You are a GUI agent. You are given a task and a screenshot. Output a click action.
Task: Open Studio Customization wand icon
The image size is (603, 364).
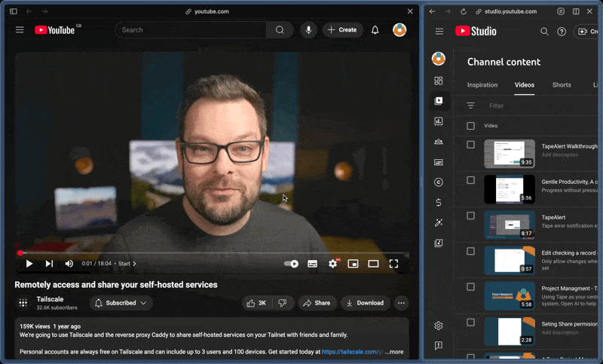439,222
